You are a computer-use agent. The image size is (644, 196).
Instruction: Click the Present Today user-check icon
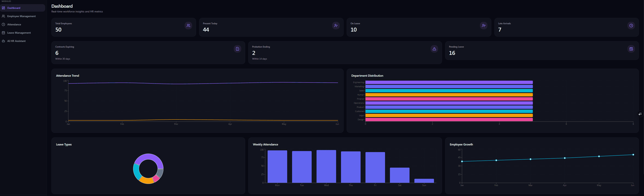coord(336,26)
